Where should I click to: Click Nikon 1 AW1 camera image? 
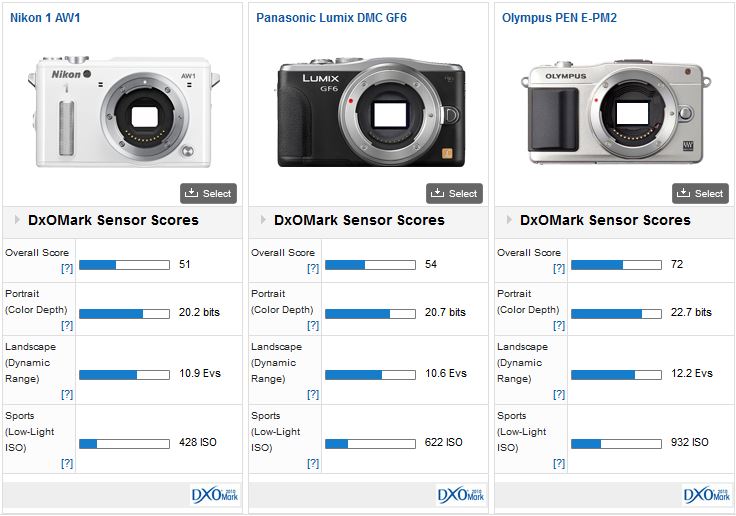point(124,111)
